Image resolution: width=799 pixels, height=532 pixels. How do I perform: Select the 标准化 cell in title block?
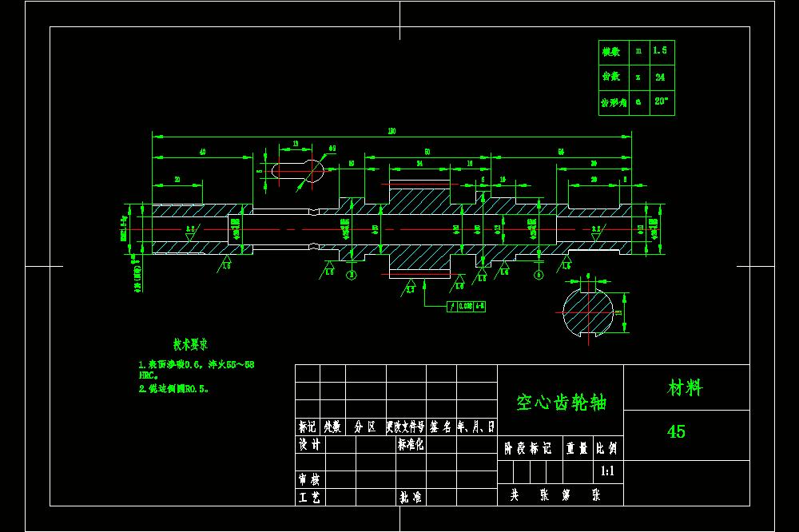[x=411, y=444]
